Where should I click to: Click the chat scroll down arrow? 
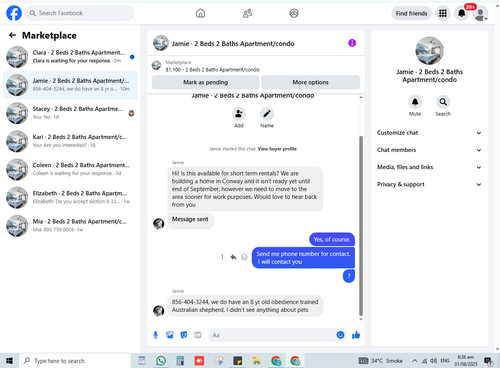point(361,319)
